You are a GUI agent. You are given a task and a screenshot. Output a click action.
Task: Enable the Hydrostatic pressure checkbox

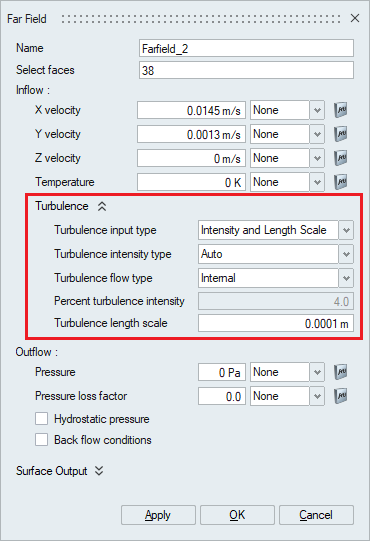pyautogui.click(x=41, y=419)
